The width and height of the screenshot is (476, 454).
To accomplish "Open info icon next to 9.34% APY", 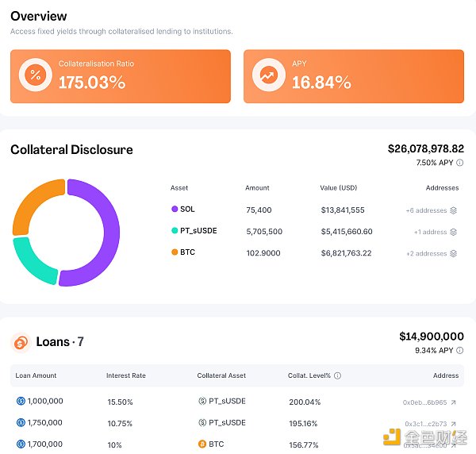I will [460, 351].
